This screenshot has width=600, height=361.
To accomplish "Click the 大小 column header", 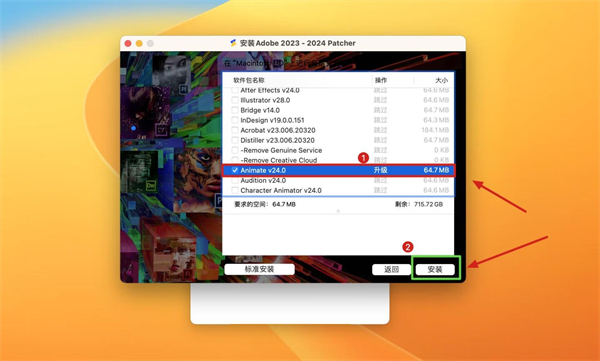I will 442,80.
